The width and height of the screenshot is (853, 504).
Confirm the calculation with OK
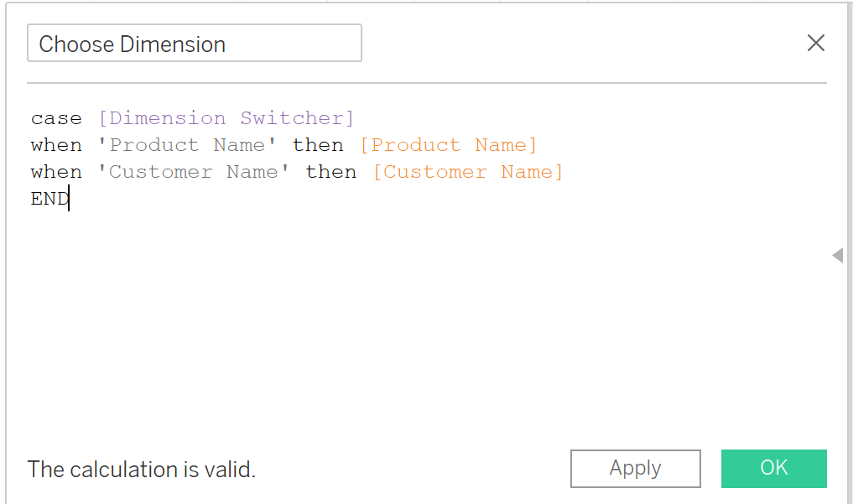(773, 468)
